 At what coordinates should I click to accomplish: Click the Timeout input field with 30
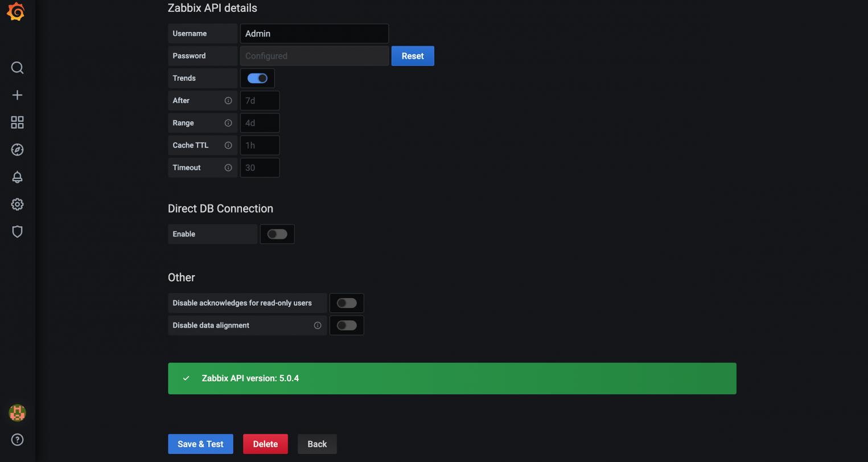[260, 167]
